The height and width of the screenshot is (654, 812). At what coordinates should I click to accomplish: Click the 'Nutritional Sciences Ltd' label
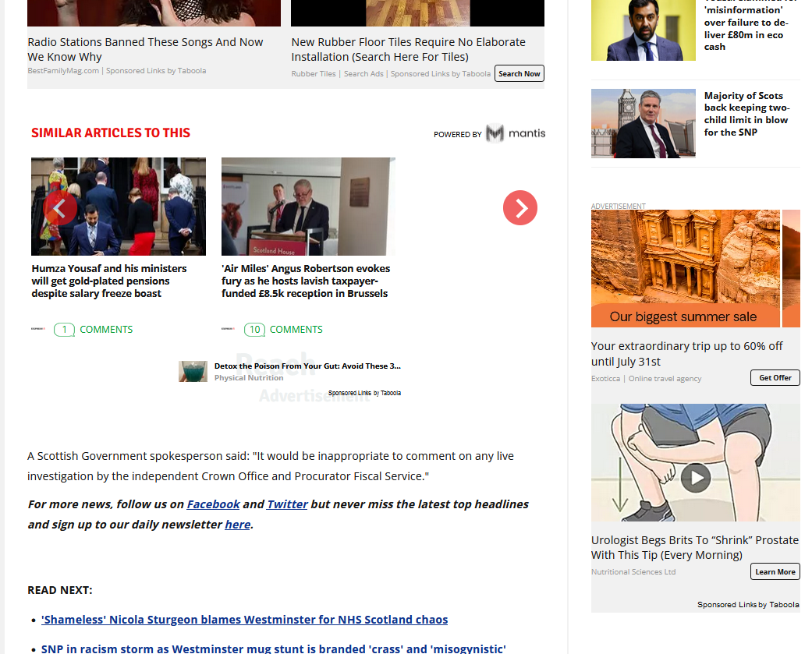tap(633, 571)
